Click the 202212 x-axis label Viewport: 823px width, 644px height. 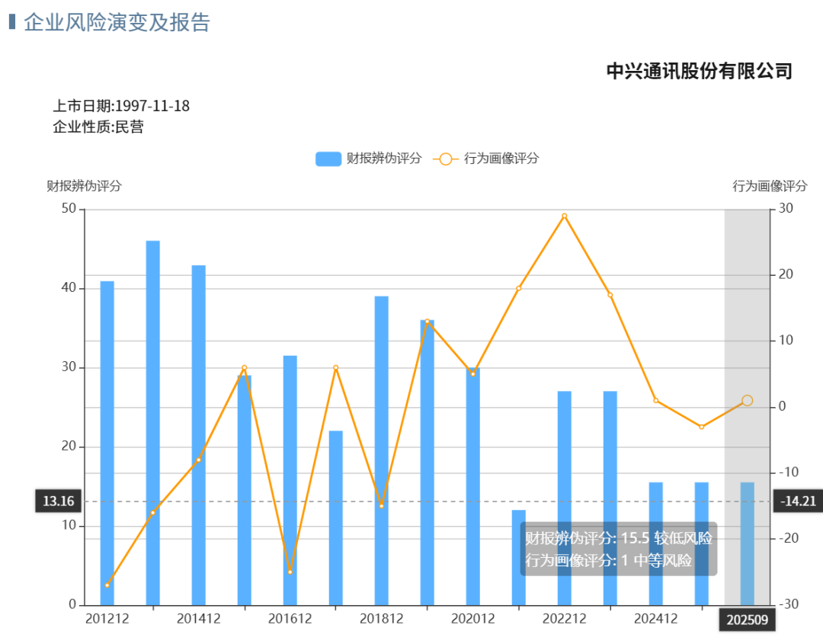pyautogui.click(x=564, y=619)
